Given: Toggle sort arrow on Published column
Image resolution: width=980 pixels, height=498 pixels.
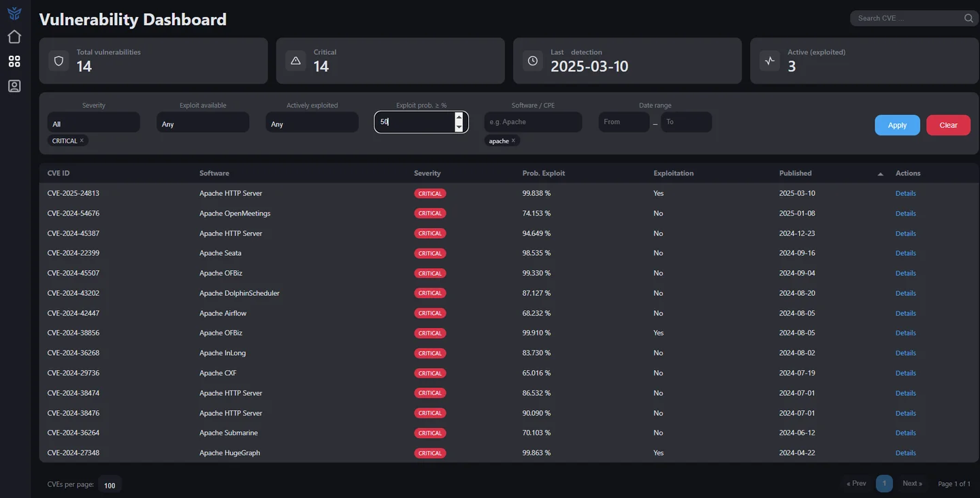Looking at the screenshot, I should click(x=881, y=174).
